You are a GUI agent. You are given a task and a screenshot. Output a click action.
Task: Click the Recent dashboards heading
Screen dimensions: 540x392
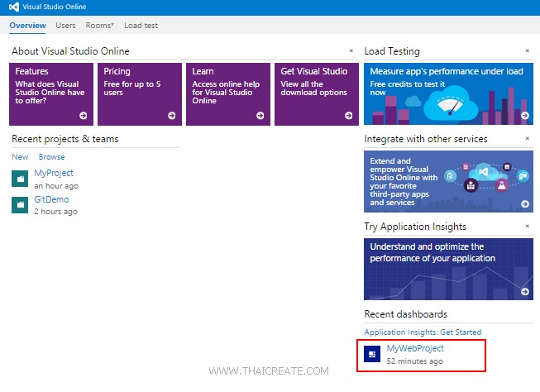pyautogui.click(x=406, y=314)
